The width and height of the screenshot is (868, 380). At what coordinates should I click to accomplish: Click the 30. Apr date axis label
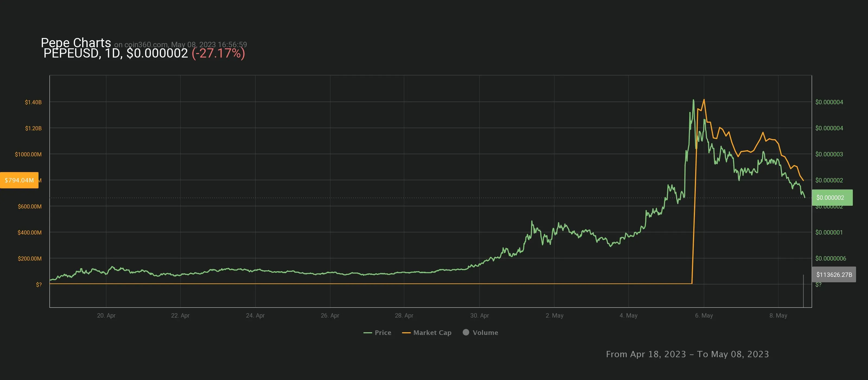(x=479, y=316)
